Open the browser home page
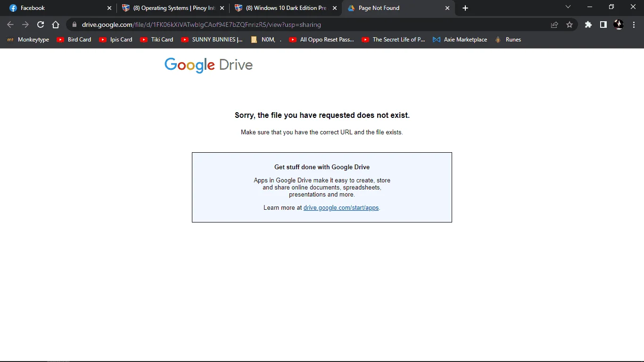Viewport: 644px width, 362px height. (x=56, y=25)
